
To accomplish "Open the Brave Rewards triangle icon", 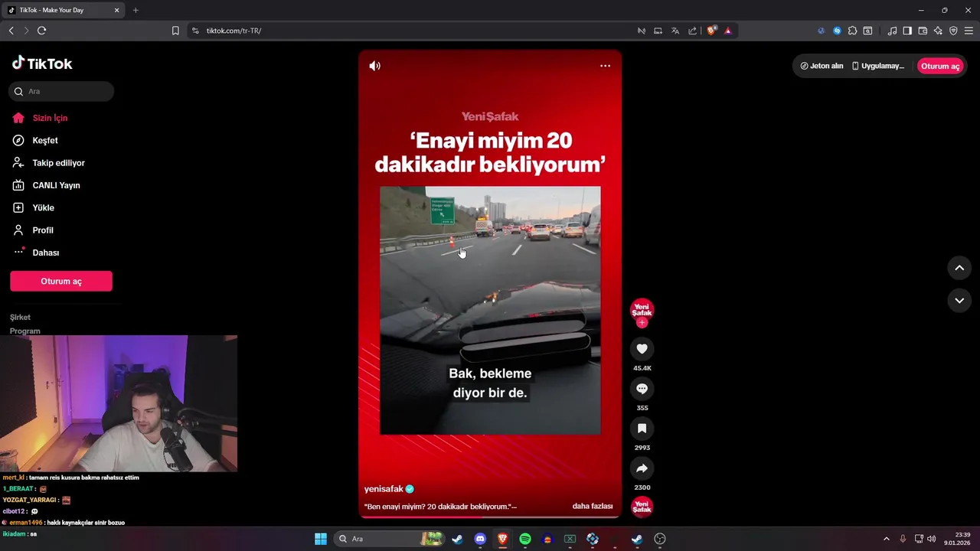I will 727,31.
